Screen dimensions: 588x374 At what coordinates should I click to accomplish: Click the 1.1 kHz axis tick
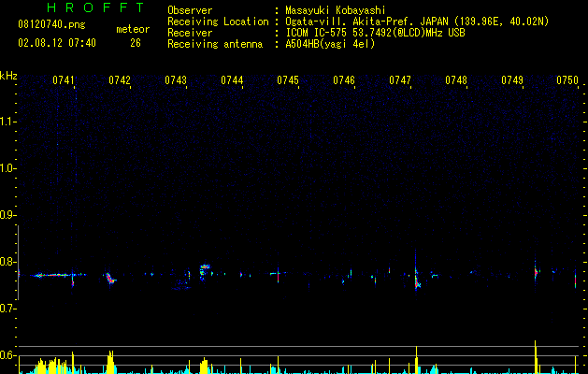click(7, 122)
